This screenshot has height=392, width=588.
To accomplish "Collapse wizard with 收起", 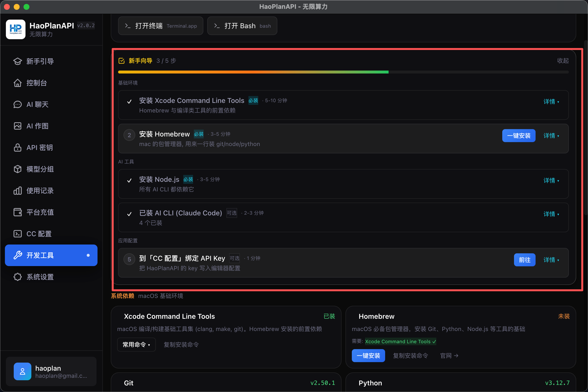I will coord(563,61).
